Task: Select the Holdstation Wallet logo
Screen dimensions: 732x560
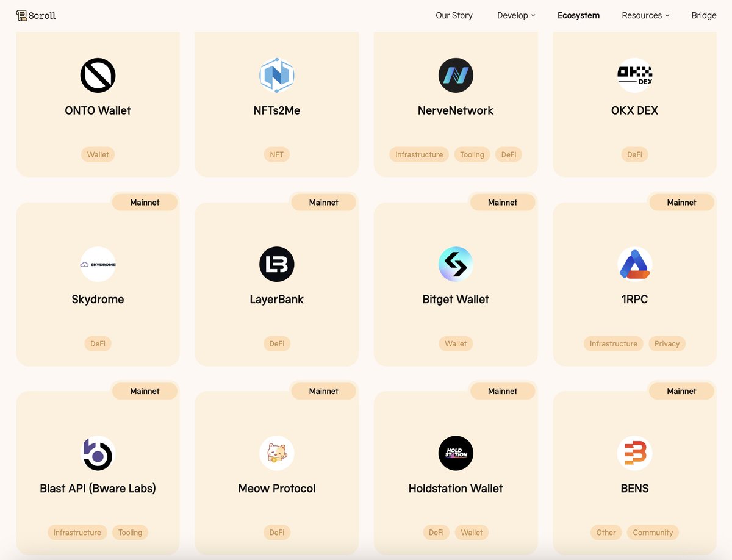Action: 456,453
